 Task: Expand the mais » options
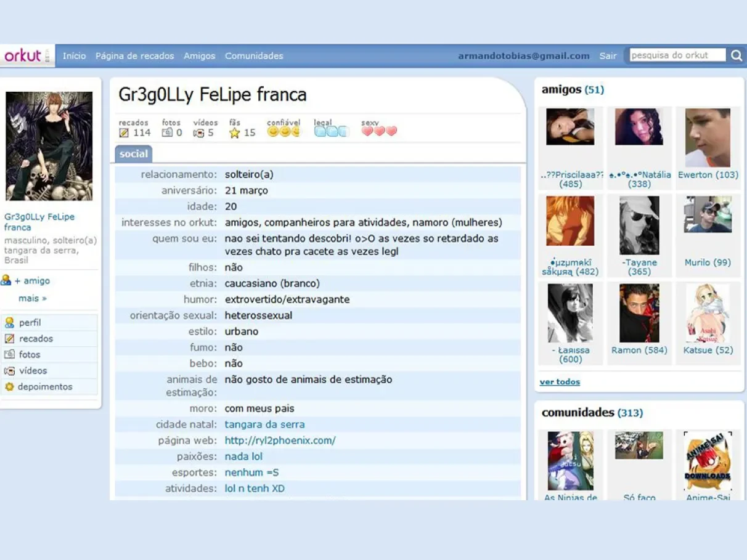(x=33, y=298)
